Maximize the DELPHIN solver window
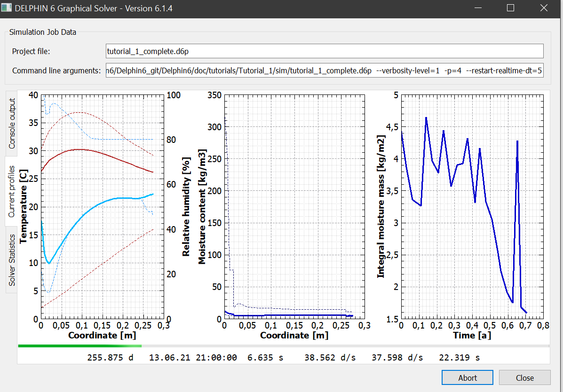Screen dimensions: 563x392 pyautogui.click(x=510, y=8)
